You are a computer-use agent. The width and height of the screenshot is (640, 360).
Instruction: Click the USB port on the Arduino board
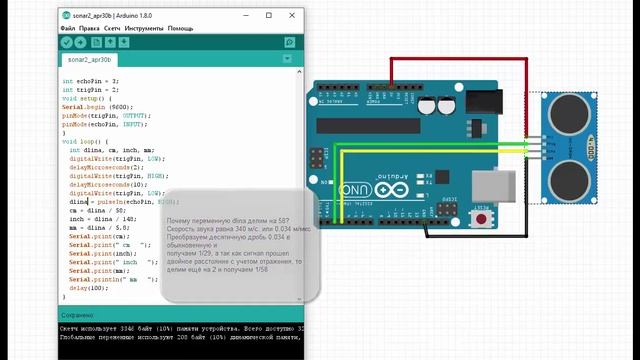tap(494, 186)
